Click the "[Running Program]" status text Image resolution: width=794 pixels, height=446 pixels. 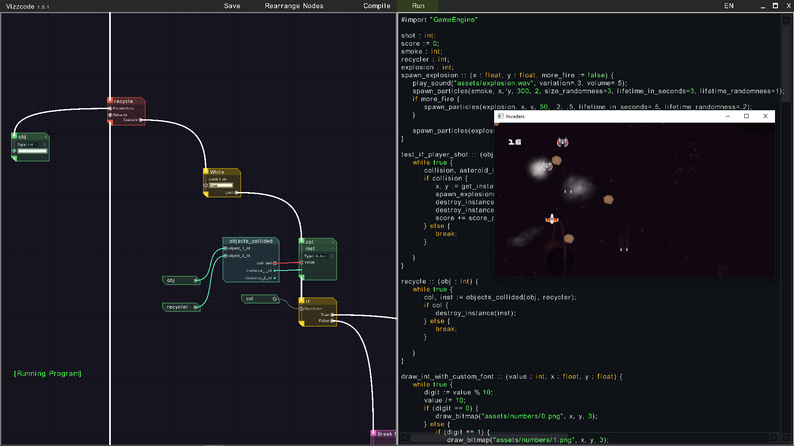tap(48, 373)
